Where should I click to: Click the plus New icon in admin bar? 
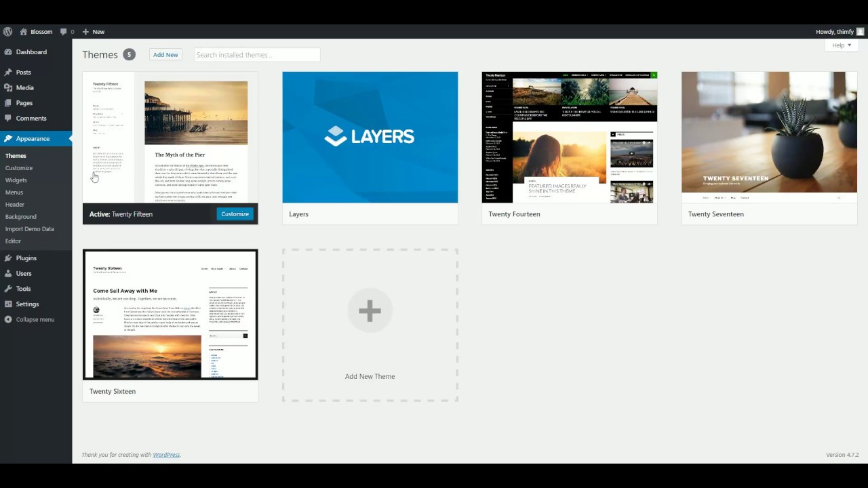pos(85,32)
